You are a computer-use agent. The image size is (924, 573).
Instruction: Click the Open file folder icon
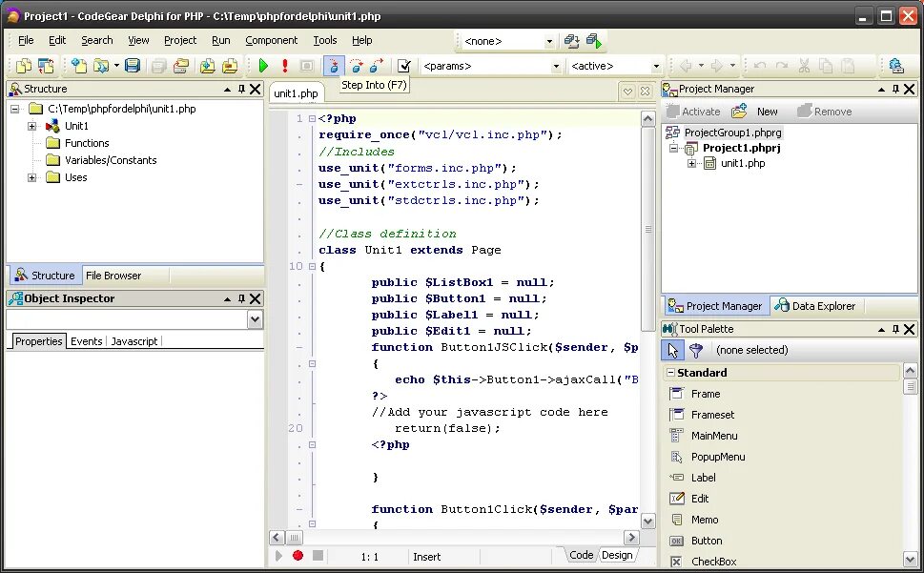(x=101, y=66)
